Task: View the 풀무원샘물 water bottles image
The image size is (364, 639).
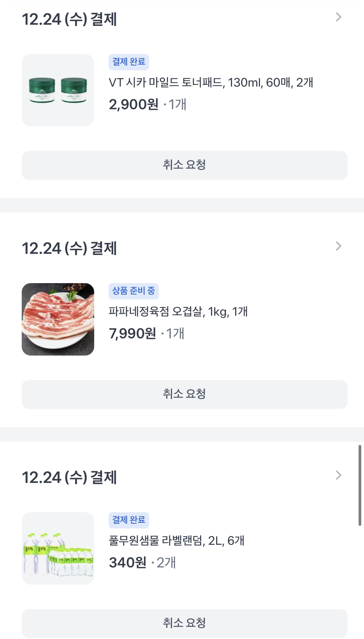Action: (x=58, y=548)
